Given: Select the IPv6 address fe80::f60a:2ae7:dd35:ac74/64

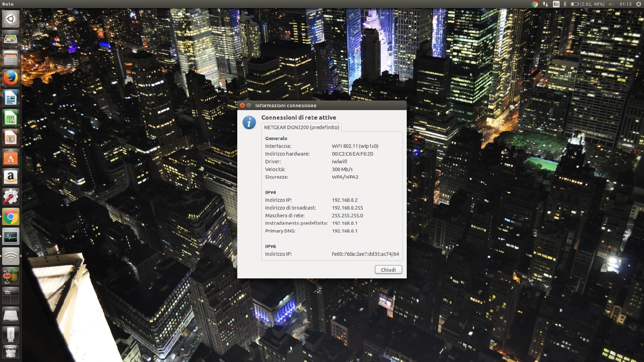Looking at the screenshot, I should point(365,254).
